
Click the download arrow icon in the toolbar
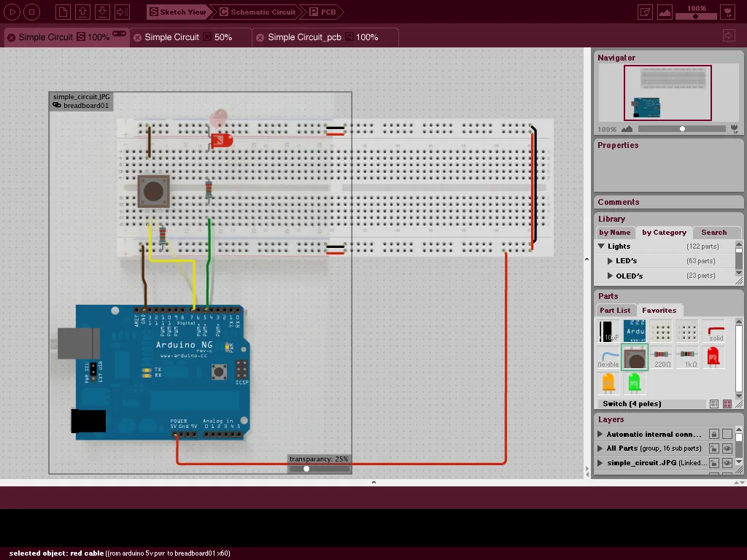coord(102,12)
